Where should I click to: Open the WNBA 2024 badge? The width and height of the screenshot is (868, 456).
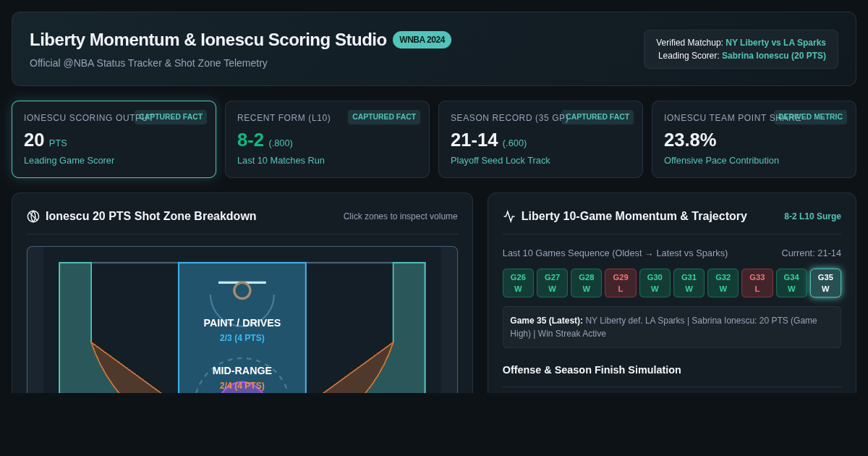click(422, 40)
